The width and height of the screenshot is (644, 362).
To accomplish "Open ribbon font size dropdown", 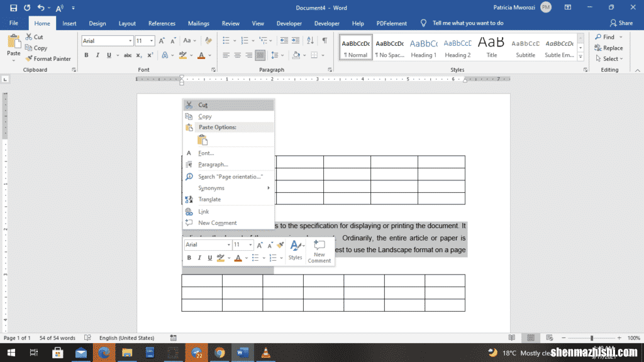I will (x=152, y=41).
